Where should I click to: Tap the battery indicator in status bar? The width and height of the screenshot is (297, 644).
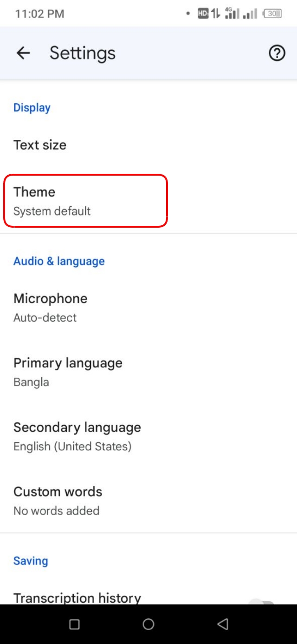[273, 14]
